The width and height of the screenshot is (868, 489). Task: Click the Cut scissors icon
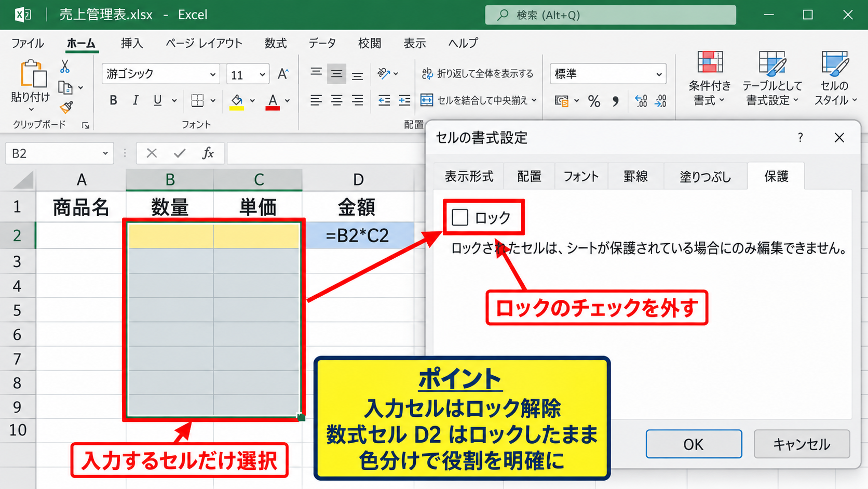[x=65, y=67]
